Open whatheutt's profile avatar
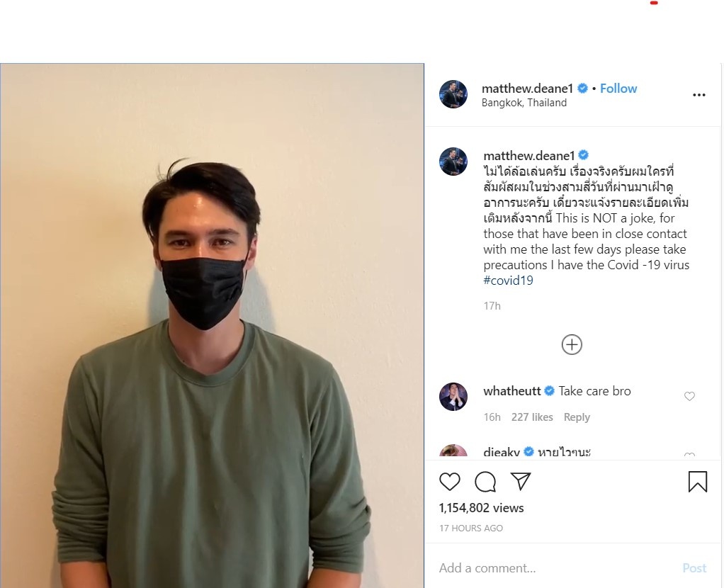This screenshot has width=724, height=588. [453, 397]
